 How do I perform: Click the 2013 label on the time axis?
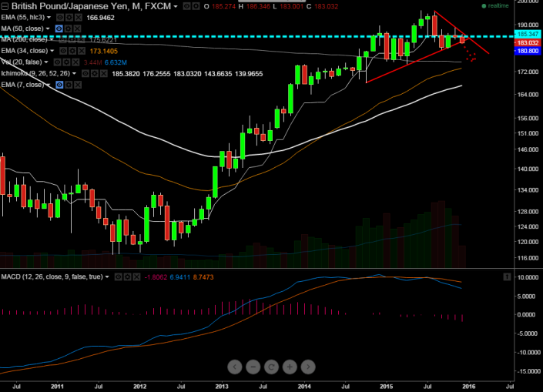(x=222, y=387)
